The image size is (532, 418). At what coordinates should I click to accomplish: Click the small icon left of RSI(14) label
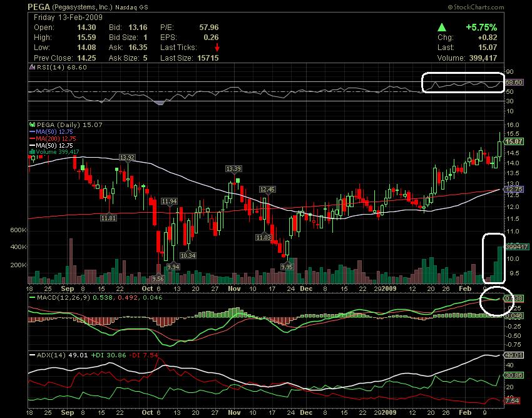[32, 67]
